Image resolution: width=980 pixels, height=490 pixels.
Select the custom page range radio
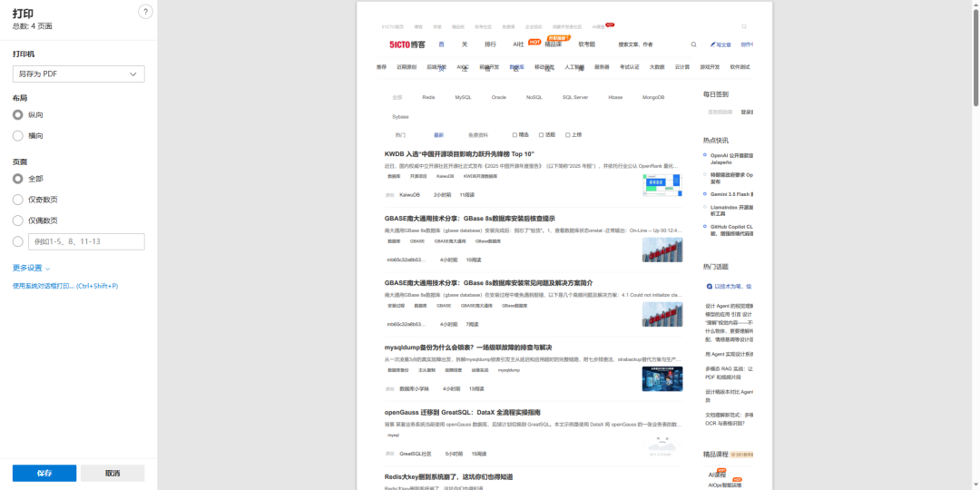tap(17, 242)
